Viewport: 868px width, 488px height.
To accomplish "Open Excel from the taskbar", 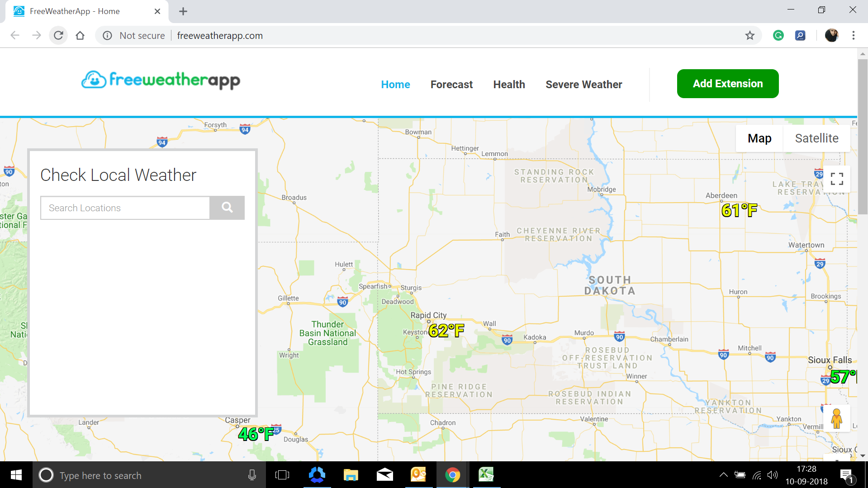I will coord(486,475).
